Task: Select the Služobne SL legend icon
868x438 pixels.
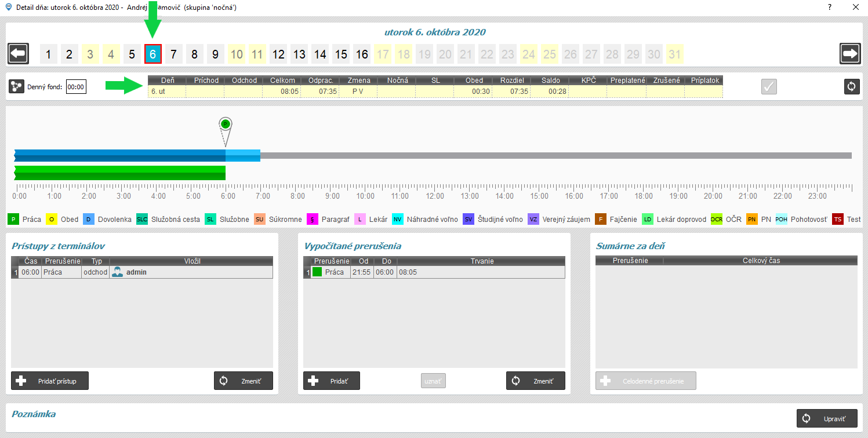Action: pos(210,220)
